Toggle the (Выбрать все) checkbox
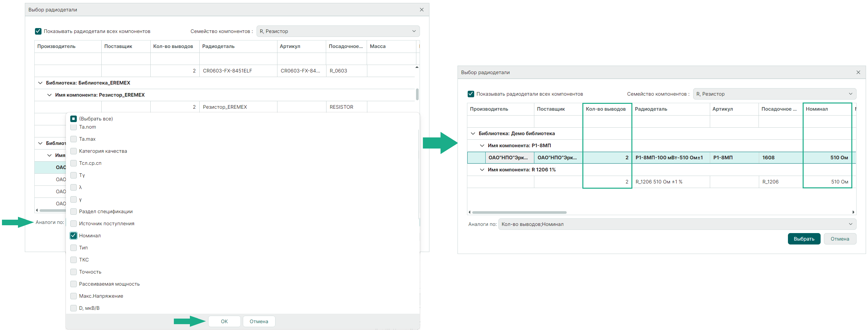868x331 pixels. pyautogui.click(x=74, y=119)
